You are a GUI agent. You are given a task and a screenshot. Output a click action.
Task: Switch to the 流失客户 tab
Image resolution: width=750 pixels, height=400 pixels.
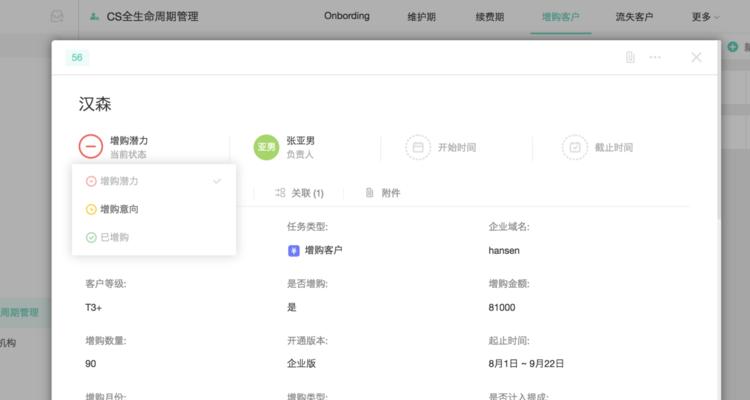pyautogui.click(x=634, y=17)
